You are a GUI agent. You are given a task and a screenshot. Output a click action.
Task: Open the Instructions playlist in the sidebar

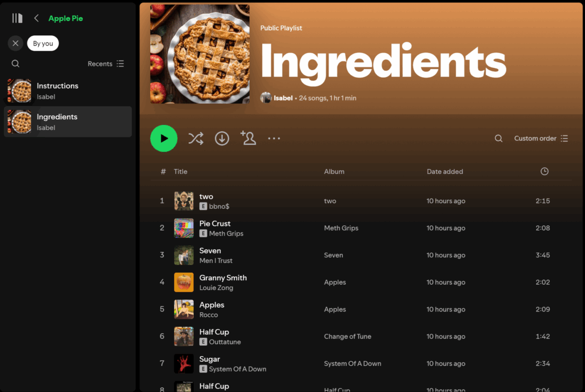67,91
